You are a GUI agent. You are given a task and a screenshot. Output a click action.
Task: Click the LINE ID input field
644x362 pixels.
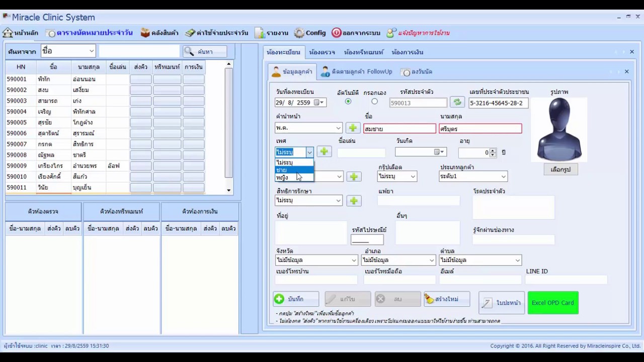[x=567, y=280]
